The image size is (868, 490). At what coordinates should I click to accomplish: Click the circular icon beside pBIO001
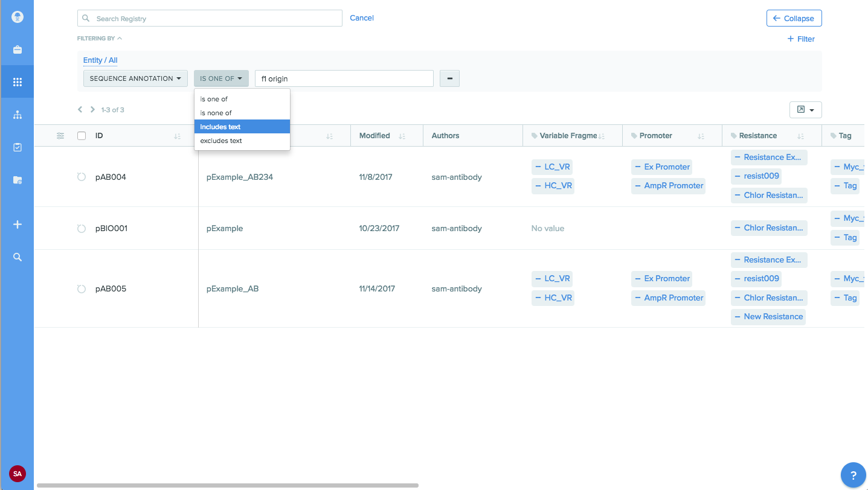pyautogui.click(x=82, y=229)
